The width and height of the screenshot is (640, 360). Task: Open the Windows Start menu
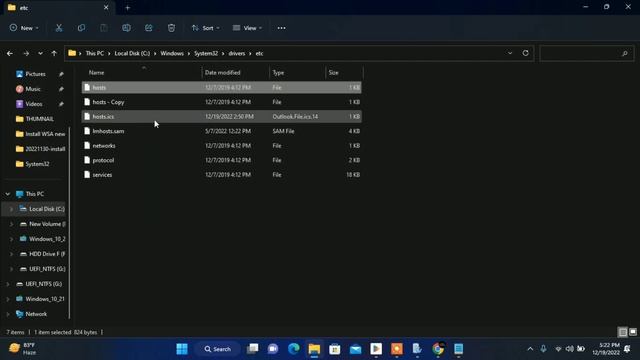point(182,349)
